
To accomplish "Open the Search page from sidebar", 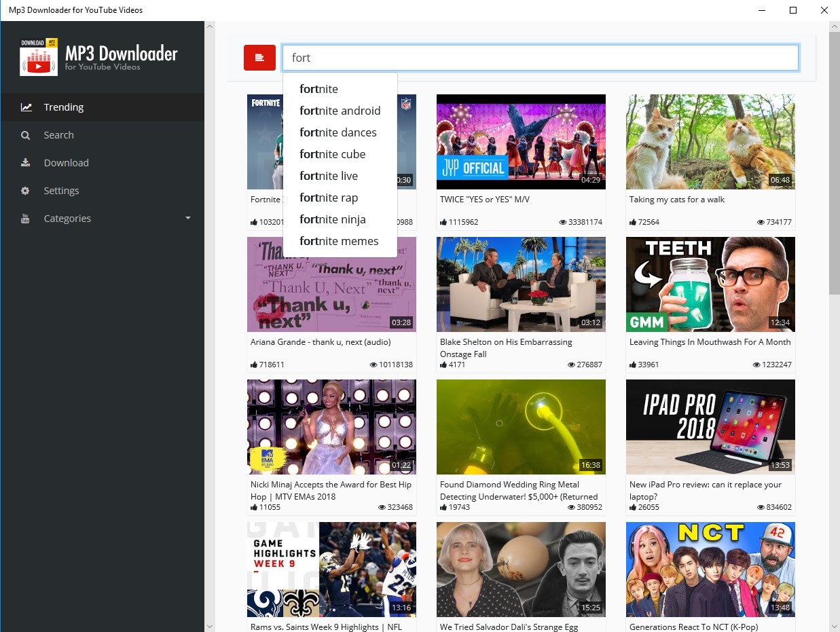I will pos(103,135).
